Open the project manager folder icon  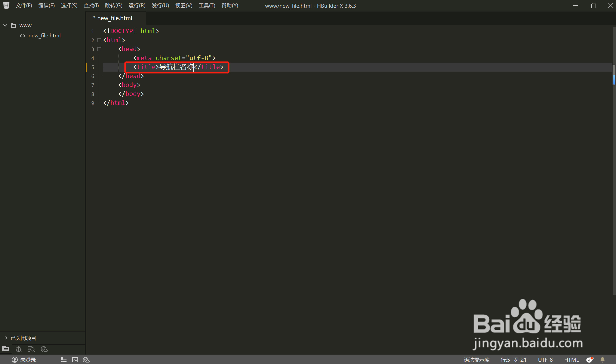[6, 349]
